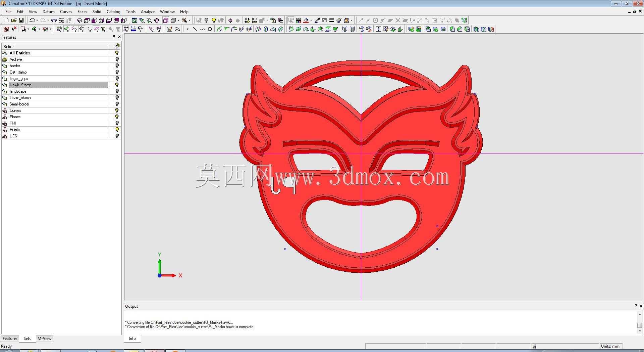Image resolution: width=644 pixels, height=352 pixels.
Task: Select the isometric view cube icon
Action: pos(79,20)
